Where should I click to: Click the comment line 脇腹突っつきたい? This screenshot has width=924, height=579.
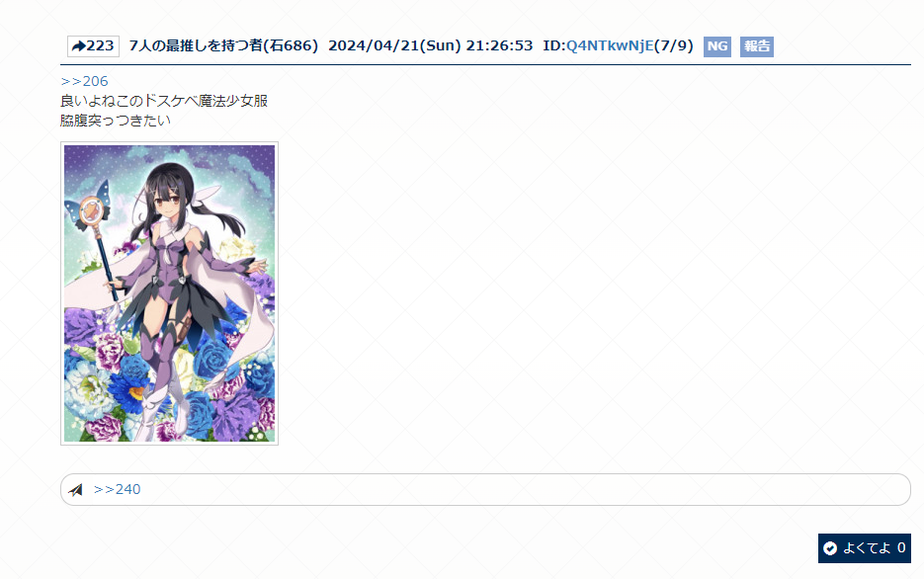click(x=116, y=121)
